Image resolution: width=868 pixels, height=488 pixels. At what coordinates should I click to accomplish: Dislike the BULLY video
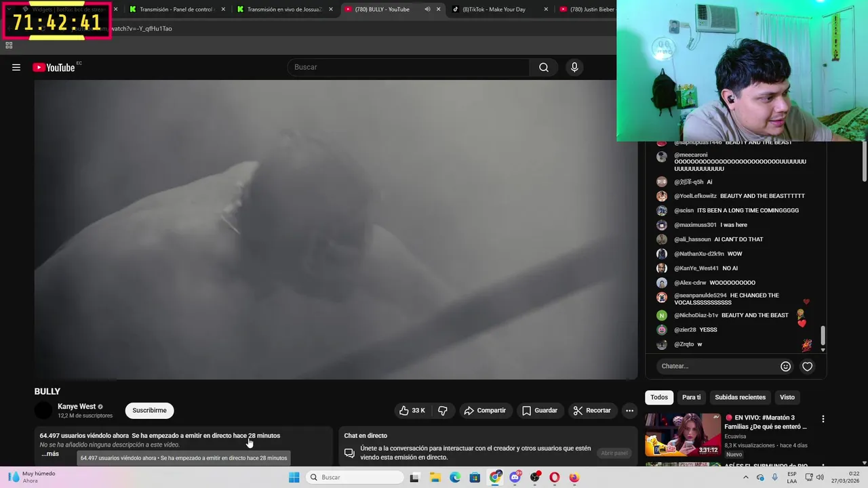pos(443,410)
